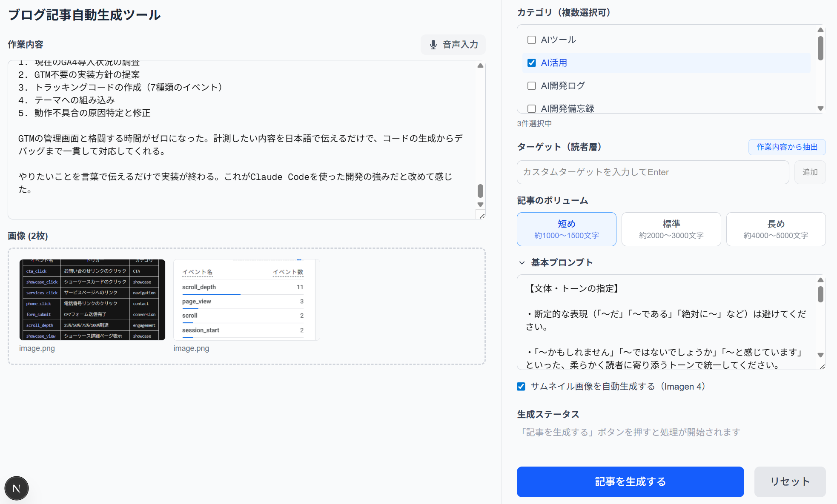Click 作業内容から抽出 button
Screen dimensions: 837x504
[x=787, y=147]
